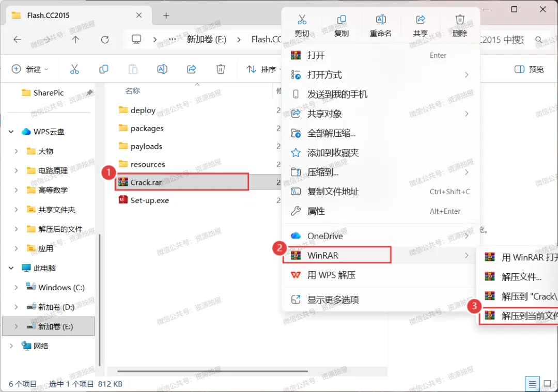
Task: Click toolbar Paste icon
Action: tap(133, 69)
